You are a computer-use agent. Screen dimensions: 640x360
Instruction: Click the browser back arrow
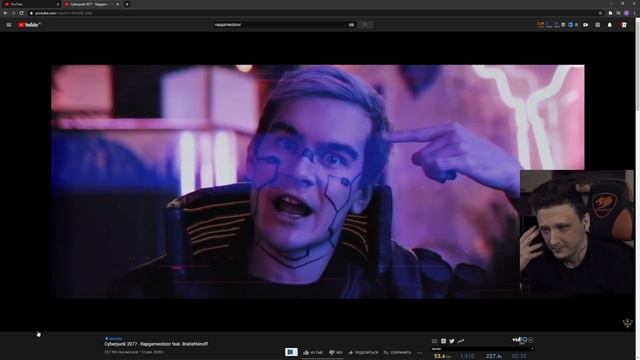point(5,13)
